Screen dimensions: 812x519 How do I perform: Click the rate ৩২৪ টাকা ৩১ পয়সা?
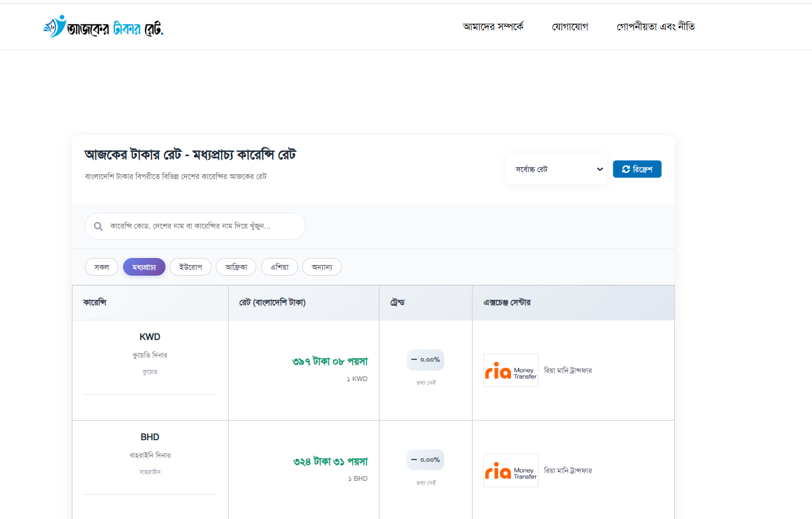331,461
